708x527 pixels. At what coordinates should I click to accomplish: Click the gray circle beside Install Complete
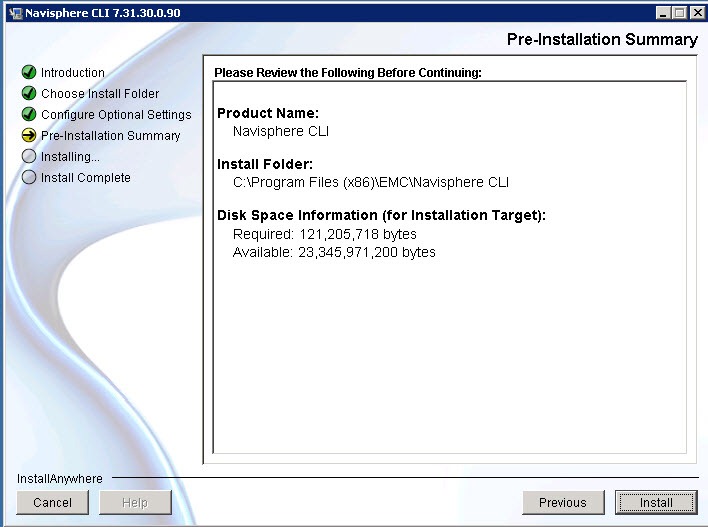click(29, 177)
